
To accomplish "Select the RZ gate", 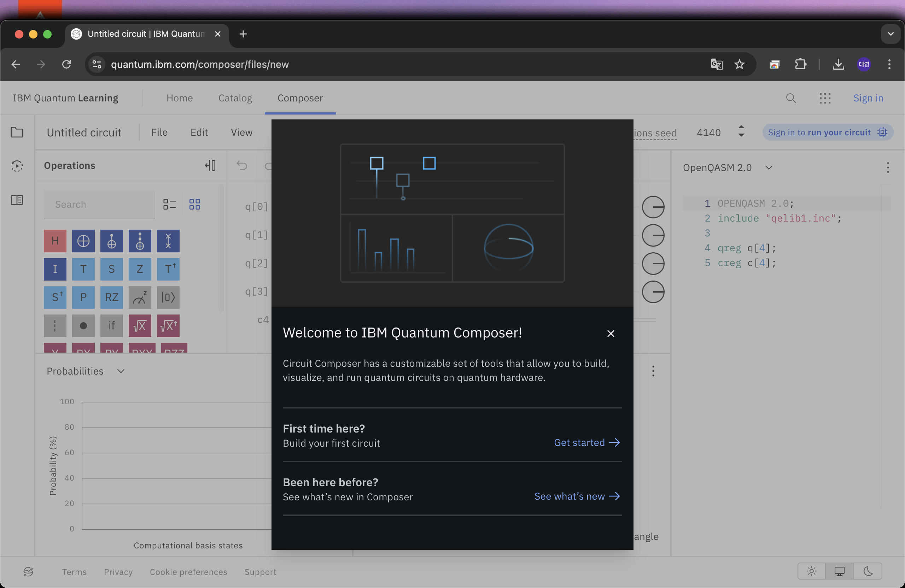I will pyautogui.click(x=111, y=297).
